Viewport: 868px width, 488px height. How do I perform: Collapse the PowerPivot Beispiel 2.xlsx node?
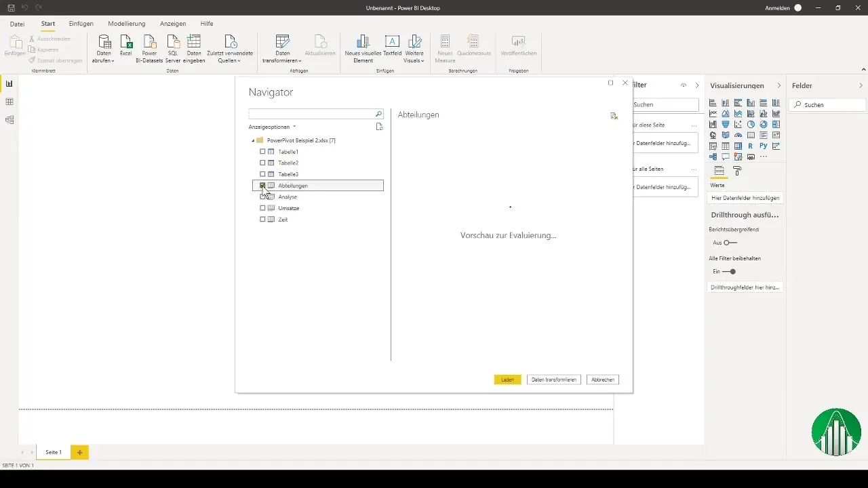pyautogui.click(x=253, y=140)
